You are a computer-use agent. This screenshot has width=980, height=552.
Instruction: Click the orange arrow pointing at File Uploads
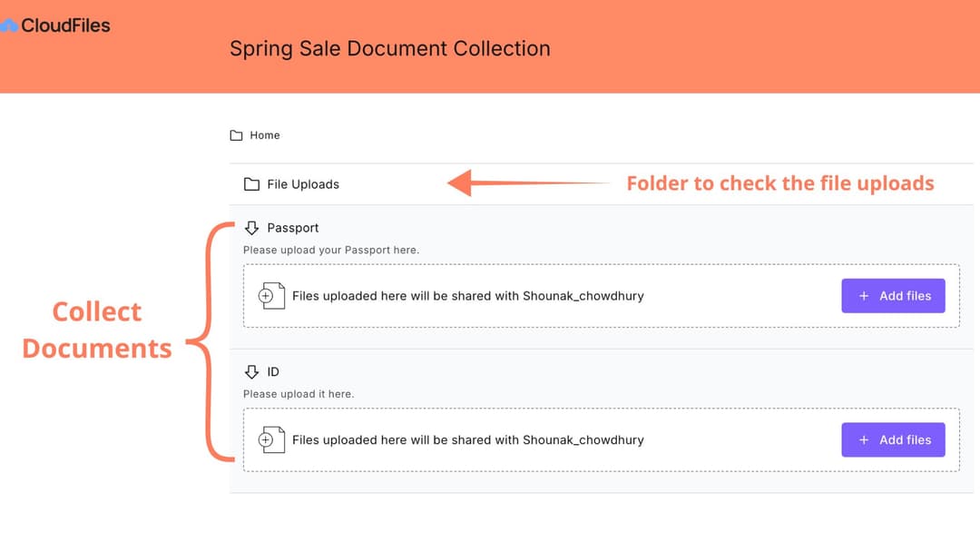(526, 183)
